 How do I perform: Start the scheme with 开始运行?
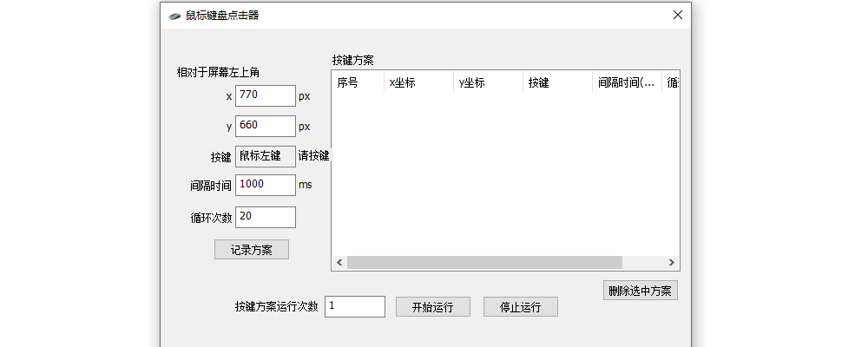(432, 307)
